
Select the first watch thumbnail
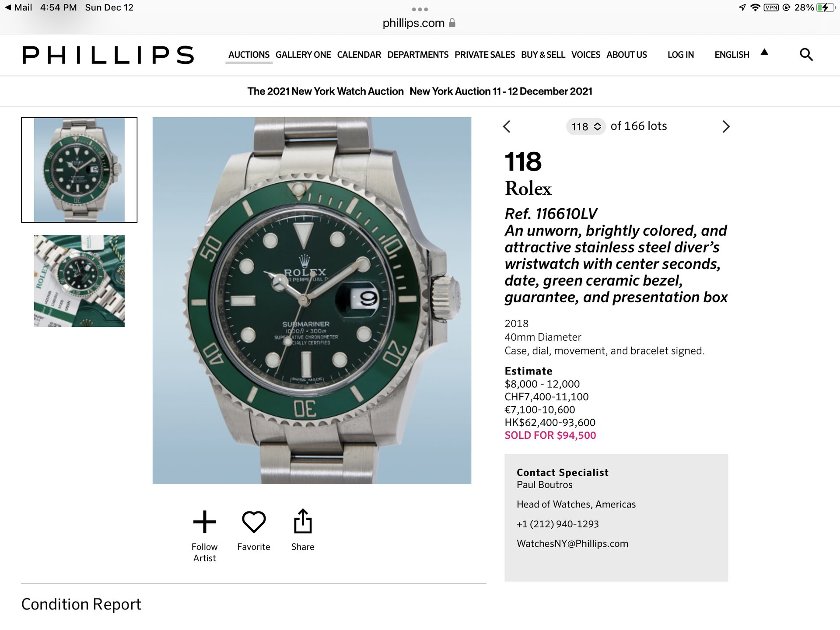tap(79, 170)
